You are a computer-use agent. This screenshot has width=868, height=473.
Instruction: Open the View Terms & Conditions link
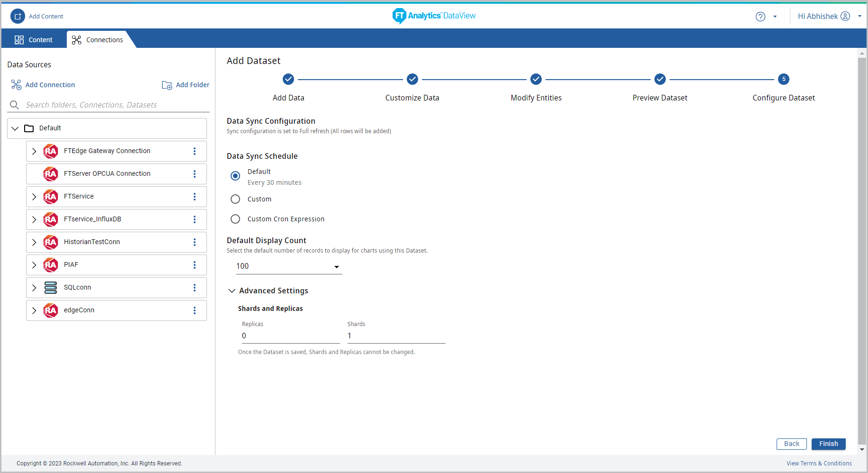(x=819, y=464)
